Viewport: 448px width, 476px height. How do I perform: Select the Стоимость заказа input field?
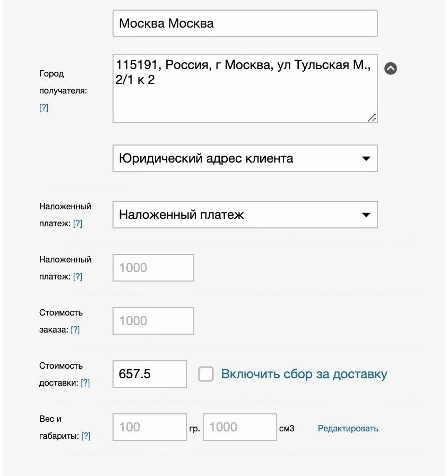click(x=153, y=321)
